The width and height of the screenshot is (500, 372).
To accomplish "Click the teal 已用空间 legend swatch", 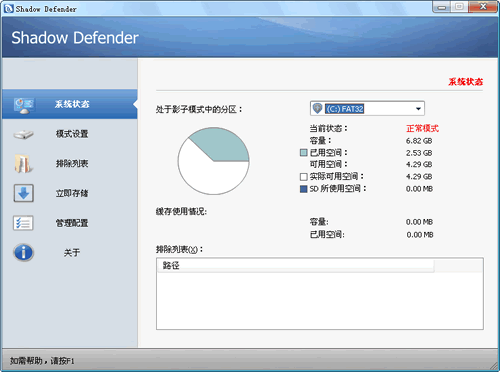I will coord(304,153).
